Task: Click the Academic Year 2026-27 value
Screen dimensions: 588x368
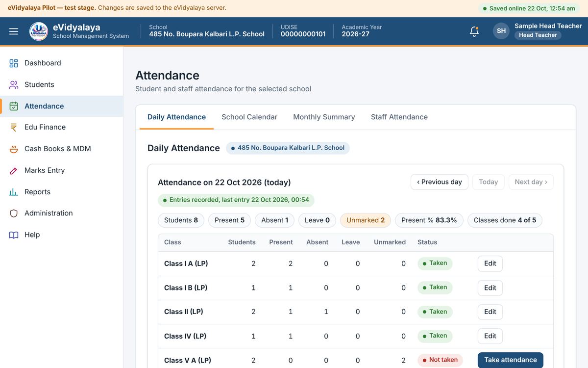Action: [356, 34]
